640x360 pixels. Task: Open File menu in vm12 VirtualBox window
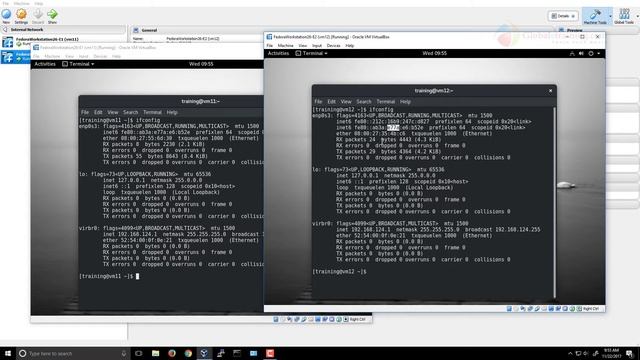tap(269, 46)
